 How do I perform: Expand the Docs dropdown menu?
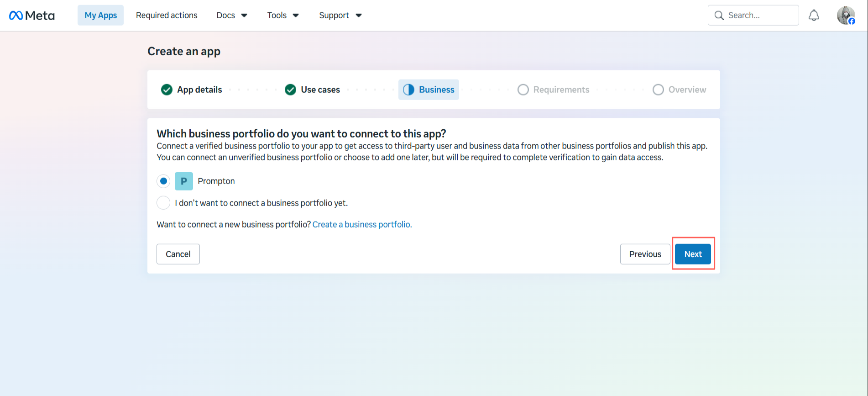click(x=232, y=16)
